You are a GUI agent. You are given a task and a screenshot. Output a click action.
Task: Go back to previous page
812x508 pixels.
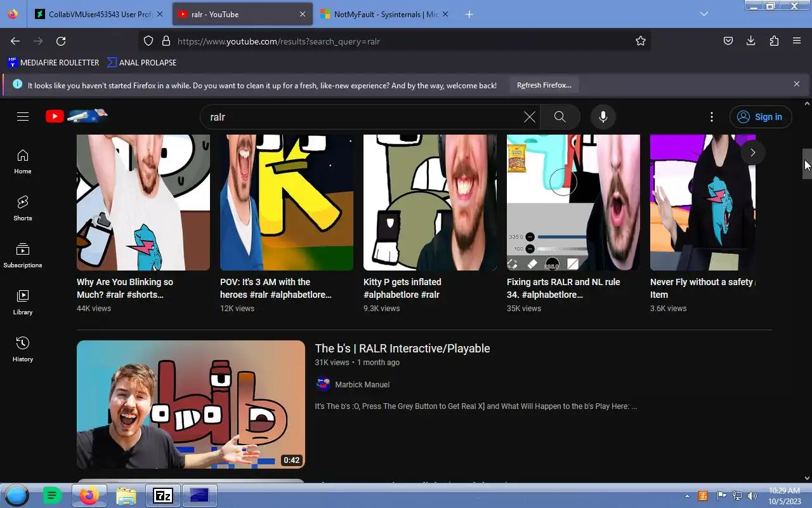click(15, 41)
